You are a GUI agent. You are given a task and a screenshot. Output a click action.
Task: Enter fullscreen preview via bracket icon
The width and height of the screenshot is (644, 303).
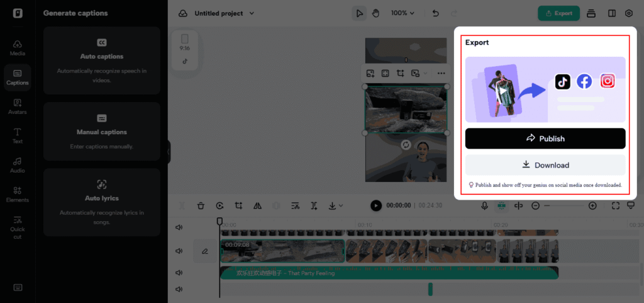615,205
